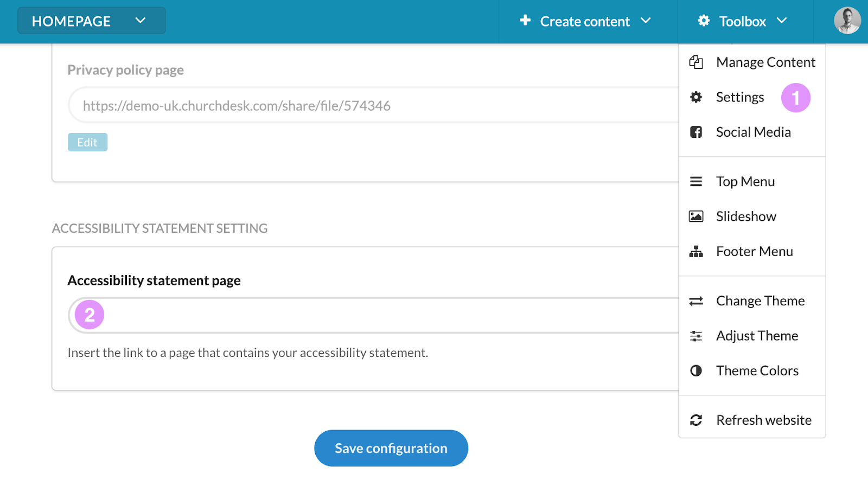This screenshot has width=868, height=486.
Task: Click the Top Menu hamburger icon
Action: (696, 182)
